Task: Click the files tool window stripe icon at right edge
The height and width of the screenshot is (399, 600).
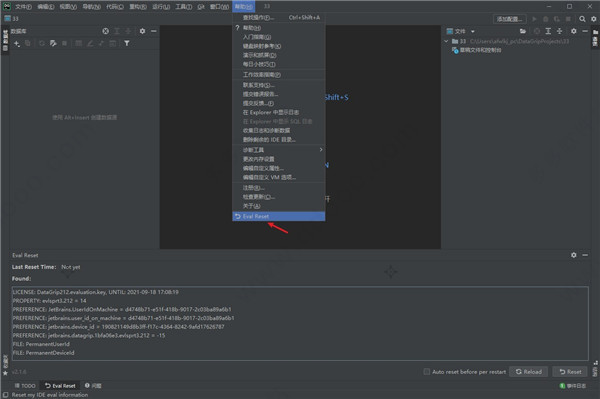Action: click(x=595, y=37)
